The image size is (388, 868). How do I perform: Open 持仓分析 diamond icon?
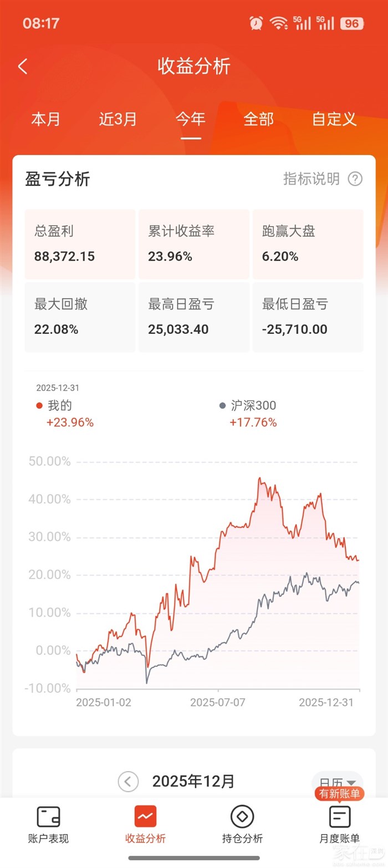tap(242, 816)
